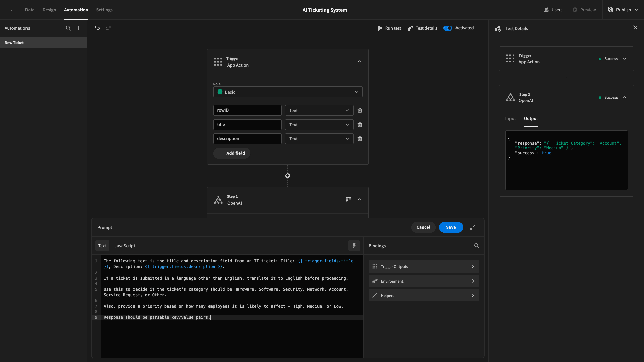This screenshot has height=362, width=644.
Task: Show the Input tab of test output
Action: point(511,119)
